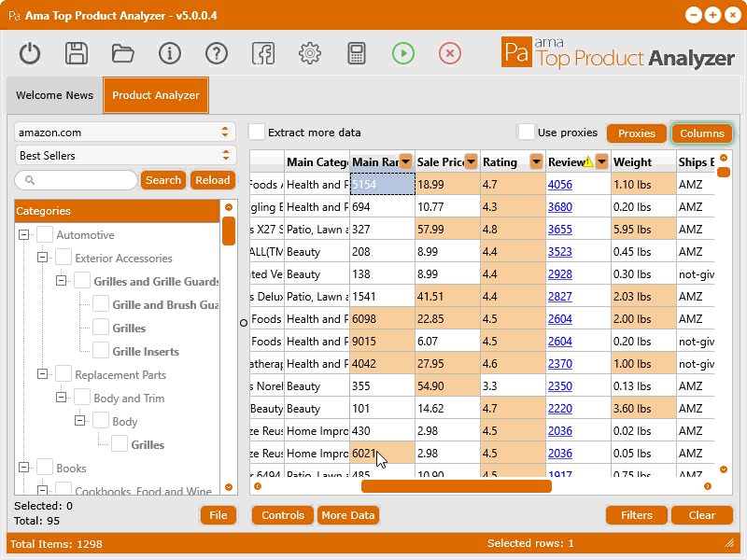
Task: Click the resize grip in the status bar
Action: click(729, 543)
